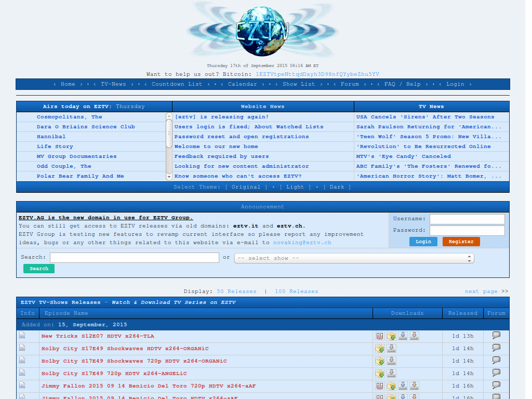Click the EZTV globe logo

(262, 30)
